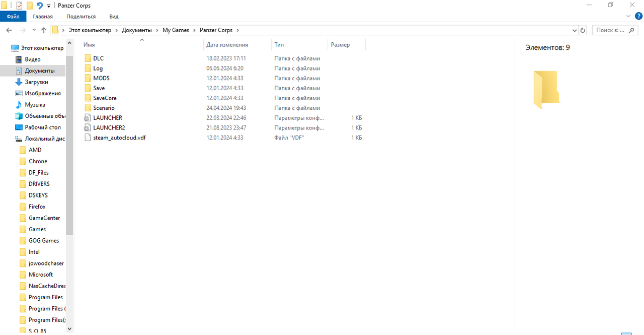Open Загрузки in the navigation pane
This screenshot has height=335, width=644.
36,82
